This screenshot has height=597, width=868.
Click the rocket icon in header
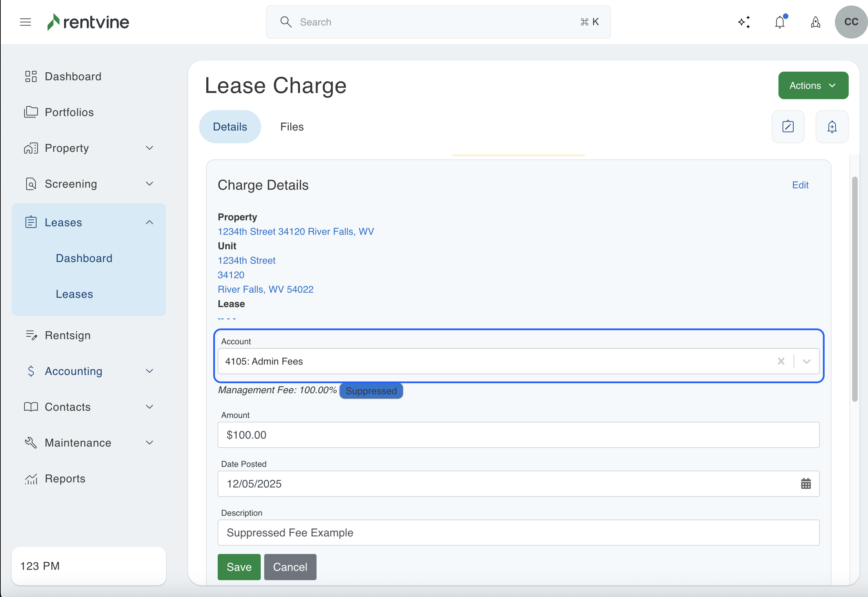pyautogui.click(x=816, y=22)
